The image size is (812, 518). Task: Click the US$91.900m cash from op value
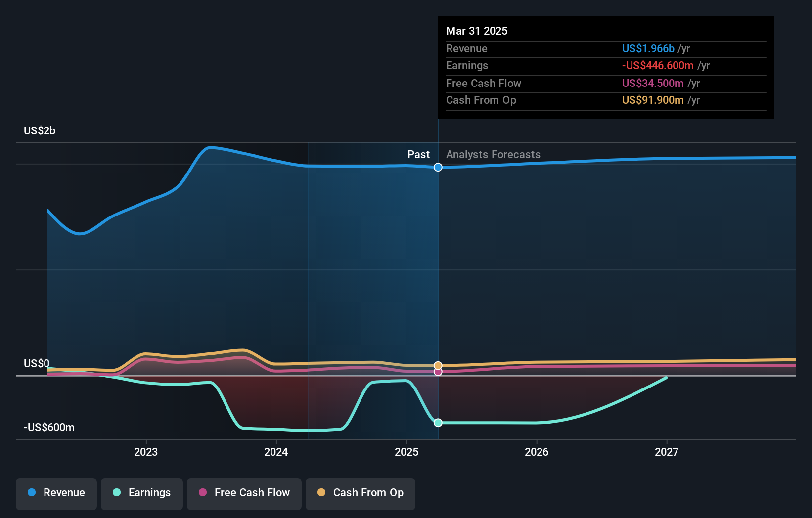pos(653,100)
